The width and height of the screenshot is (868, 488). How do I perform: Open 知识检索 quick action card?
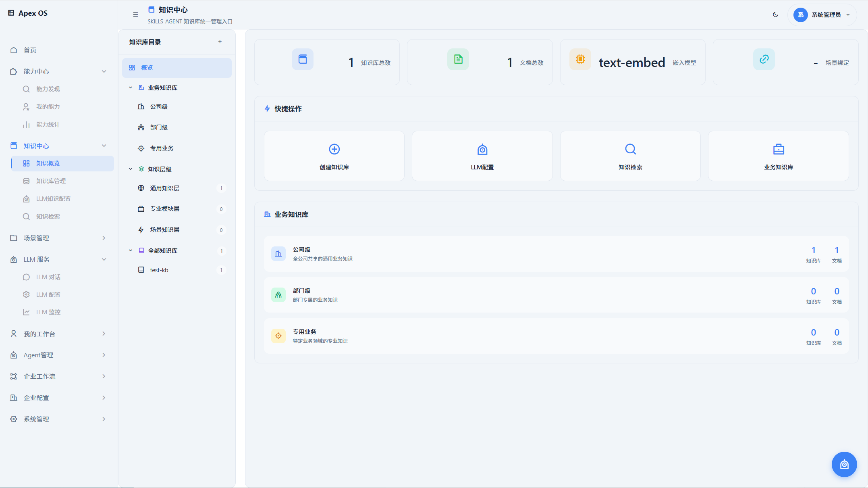(630, 156)
